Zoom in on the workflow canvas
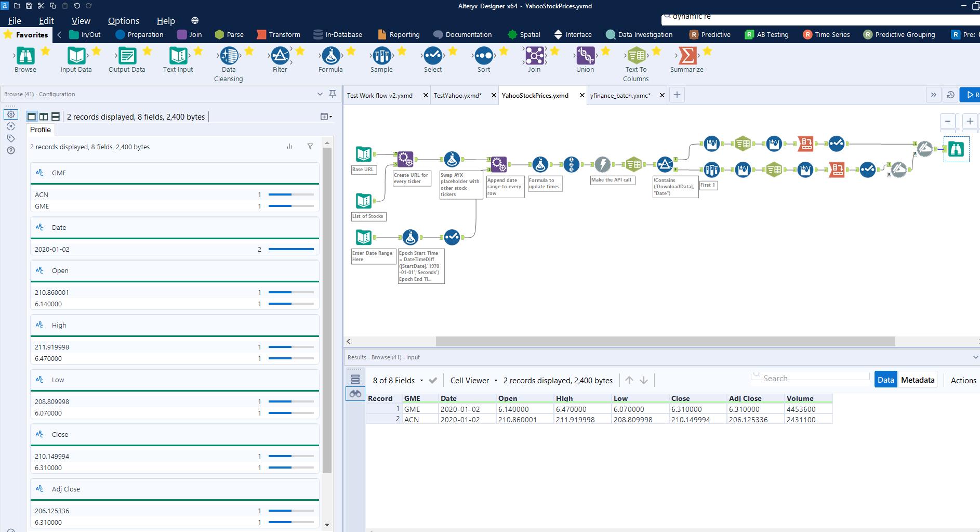980x532 pixels. [x=970, y=122]
